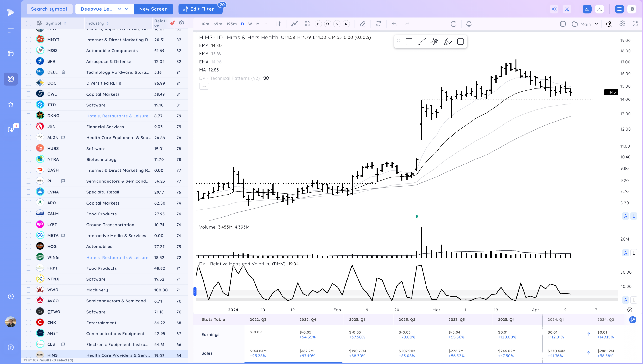Click the X (Twitter) share icon
This screenshot has width=643, height=364.
click(x=567, y=9)
